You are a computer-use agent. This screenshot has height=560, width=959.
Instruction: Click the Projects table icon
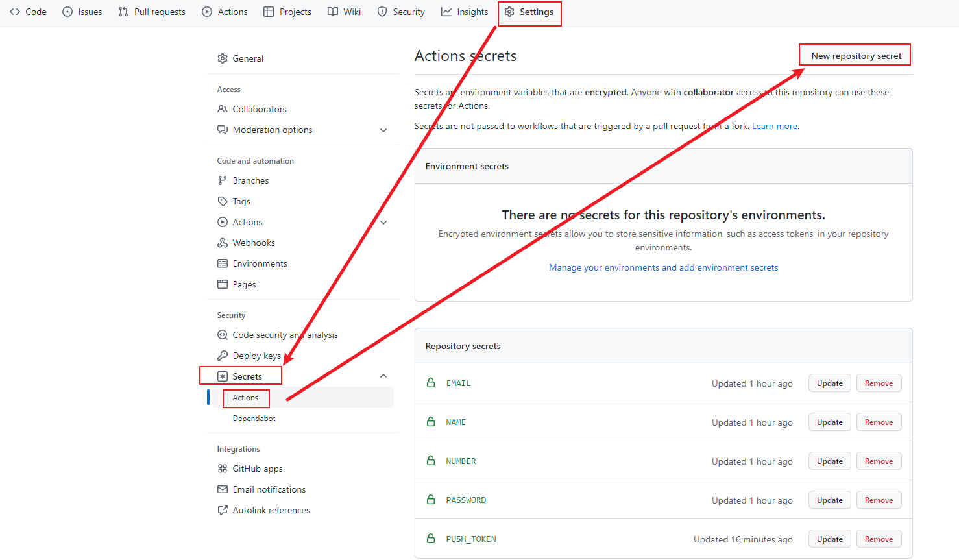tap(269, 12)
